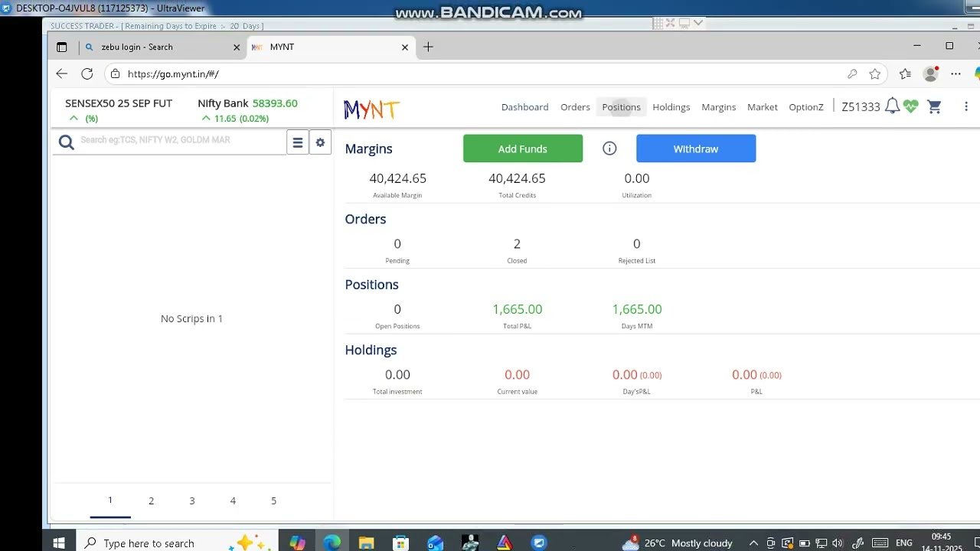980x551 pixels.
Task: Click the green heartbeat health icon
Action: 910,106
